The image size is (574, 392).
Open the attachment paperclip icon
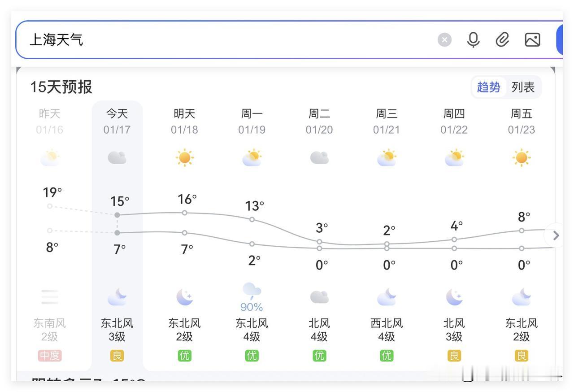tap(502, 39)
